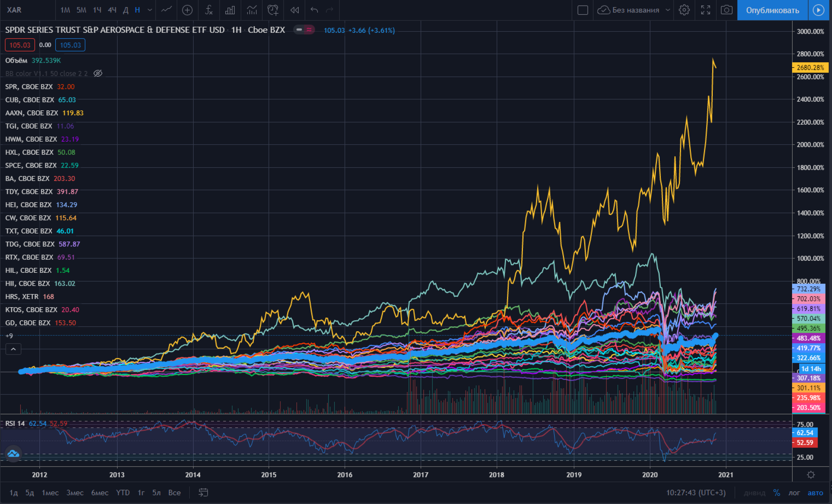Select the YTD date range

click(123, 493)
